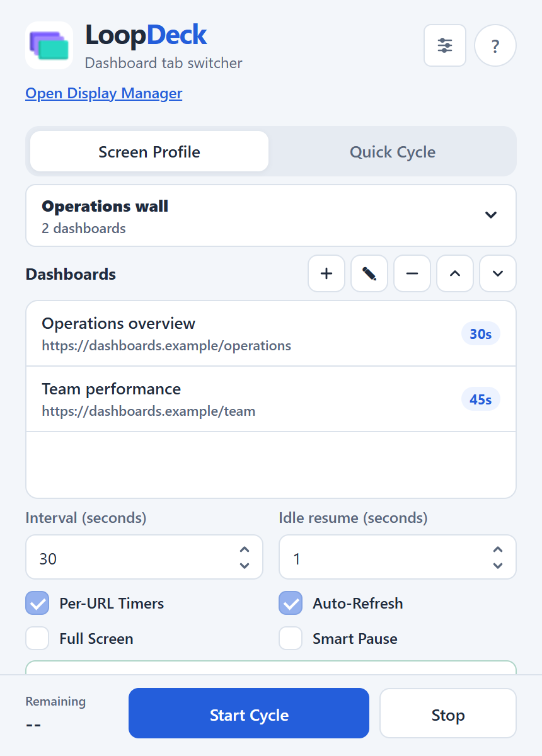Switch to the Quick Cycle tab
This screenshot has height=756, width=542.
pyautogui.click(x=393, y=152)
